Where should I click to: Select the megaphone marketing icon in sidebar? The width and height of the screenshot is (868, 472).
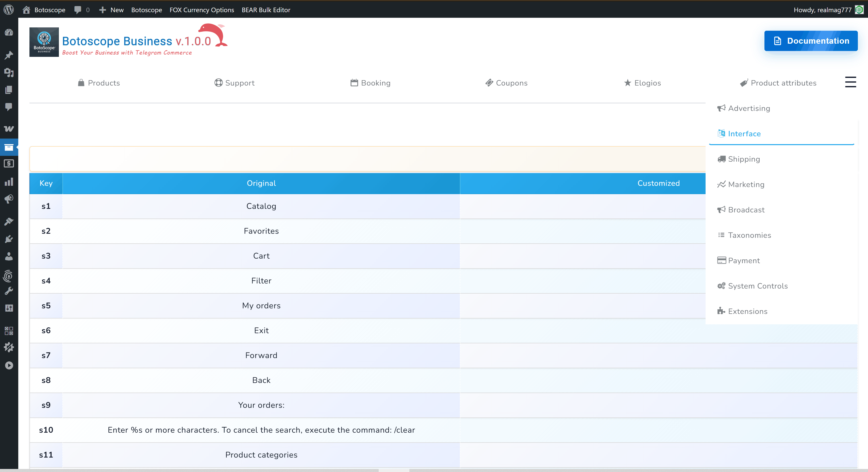(x=9, y=199)
